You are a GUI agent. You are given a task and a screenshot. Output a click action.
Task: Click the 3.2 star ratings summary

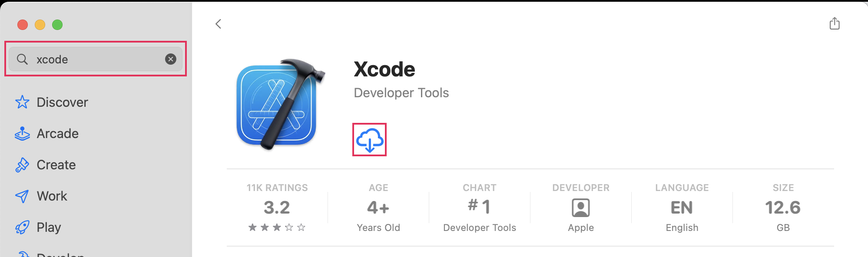tap(277, 208)
